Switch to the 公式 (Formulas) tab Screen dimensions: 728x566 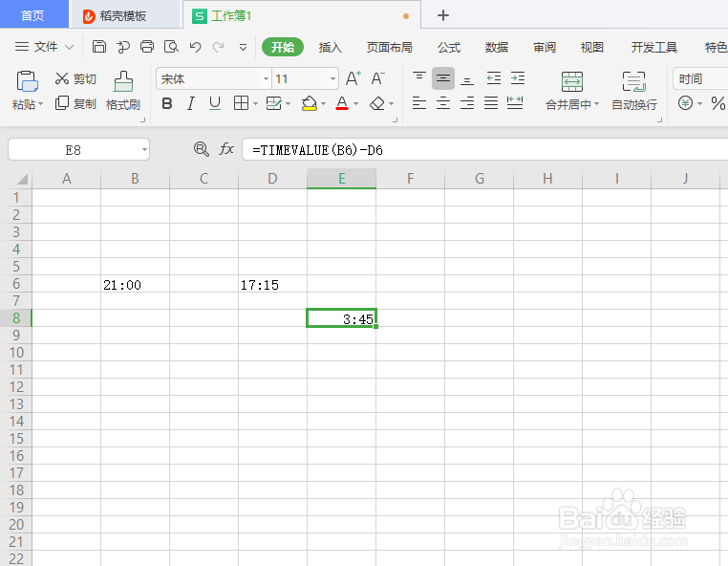[x=448, y=48]
